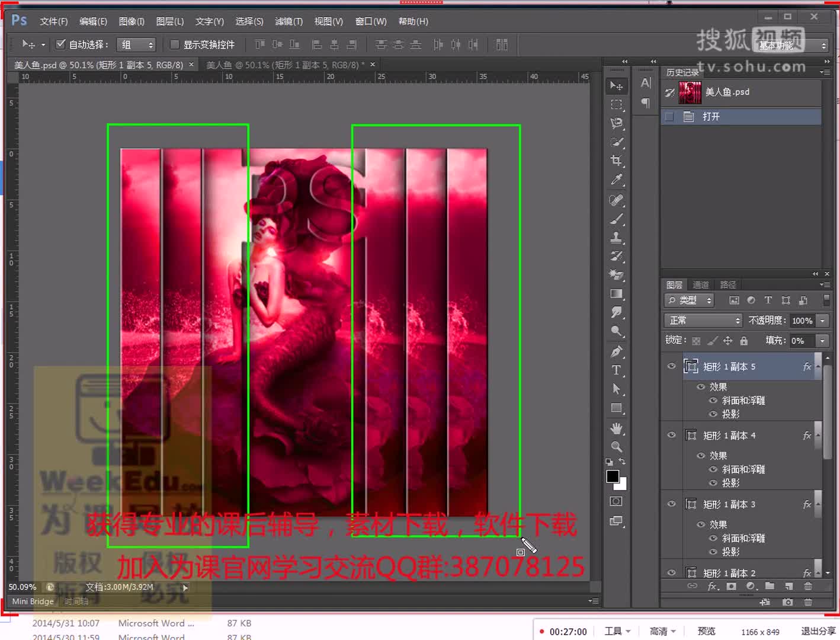Screen dimensions: 840x640
Task: Select the Clone Stamp tool
Action: (617, 238)
